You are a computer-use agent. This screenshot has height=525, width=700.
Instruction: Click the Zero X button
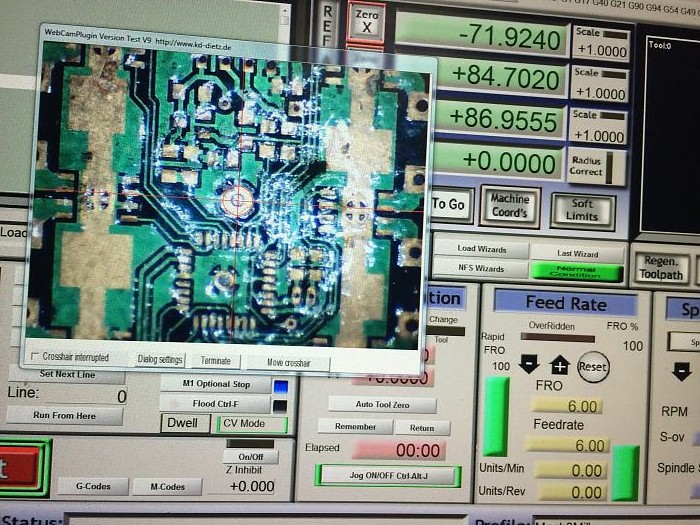[x=366, y=23]
